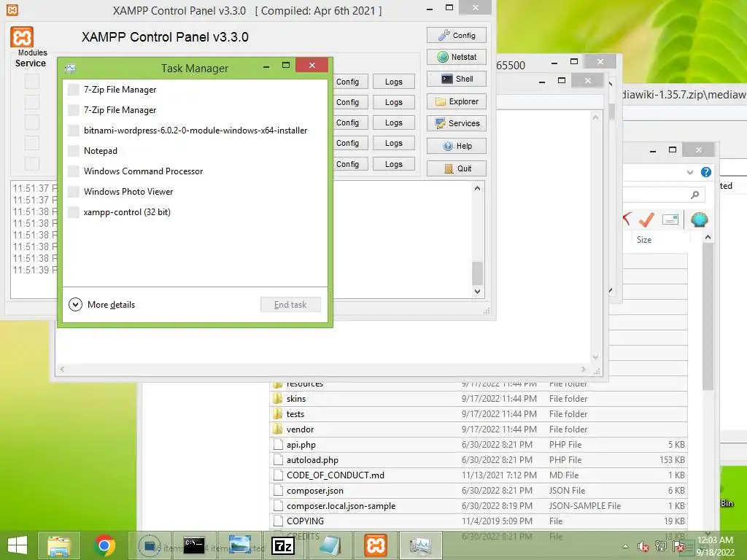This screenshot has height=560, width=747.
Task: Quit the XAMPP Control Panel
Action: click(x=457, y=168)
